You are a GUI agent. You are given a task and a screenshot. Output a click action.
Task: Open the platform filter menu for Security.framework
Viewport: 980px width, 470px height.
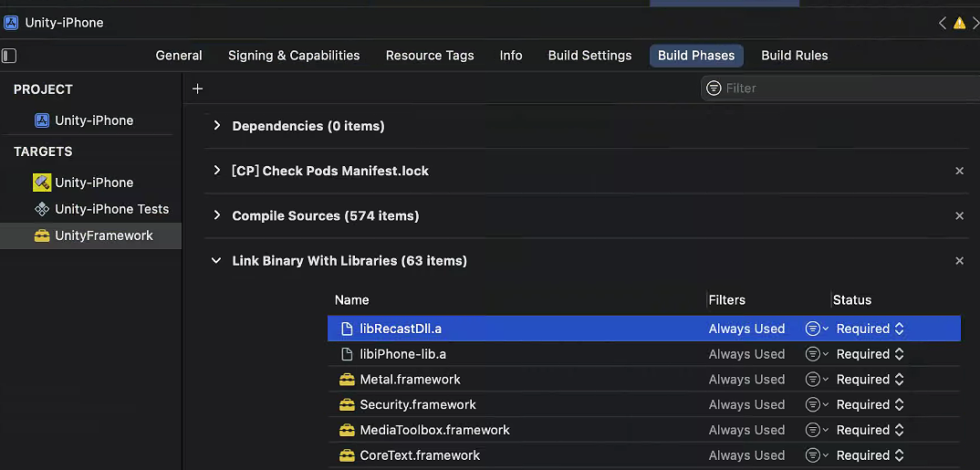[x=817, y=404]
